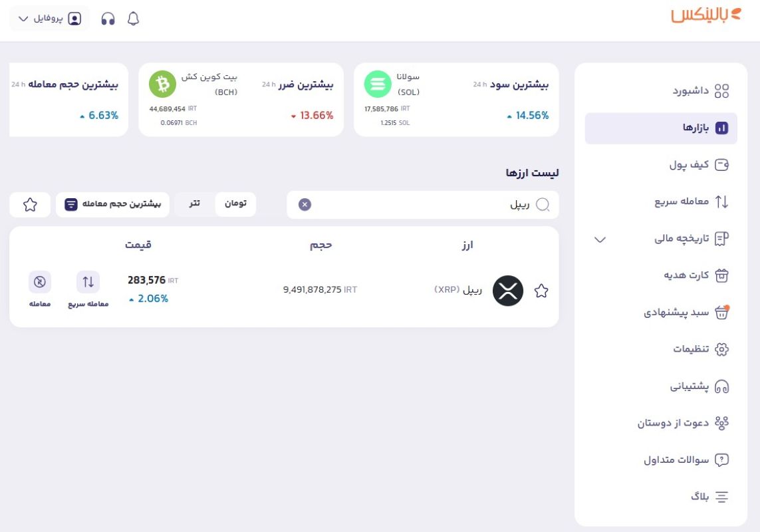Click the gift card icon
Screen dimensions: 760x532
(721, 275)
